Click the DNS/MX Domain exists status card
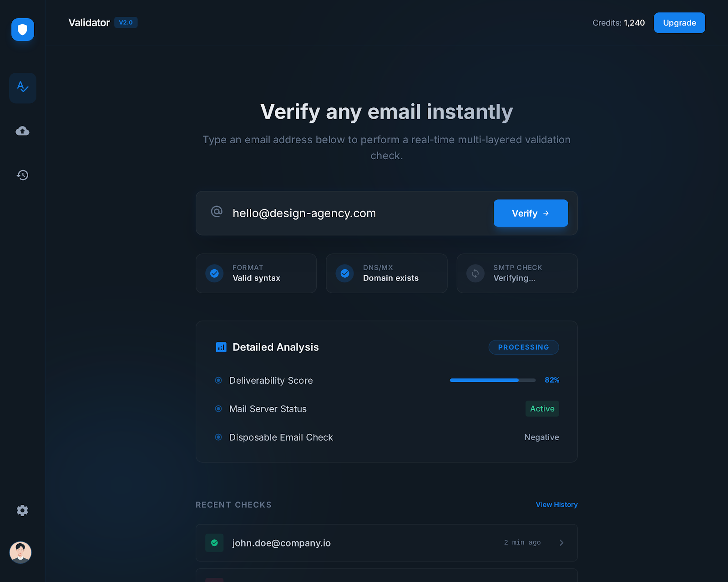Screen dimensions: 728x582 tap(386, 273)
